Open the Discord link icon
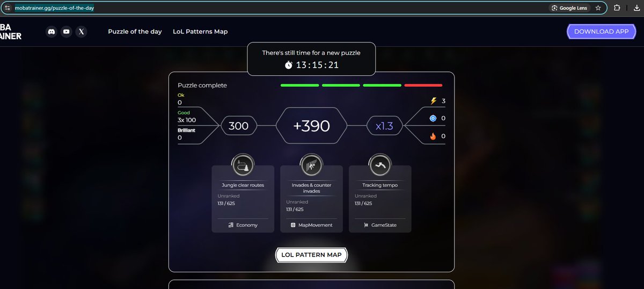 [x=52, y=32]
